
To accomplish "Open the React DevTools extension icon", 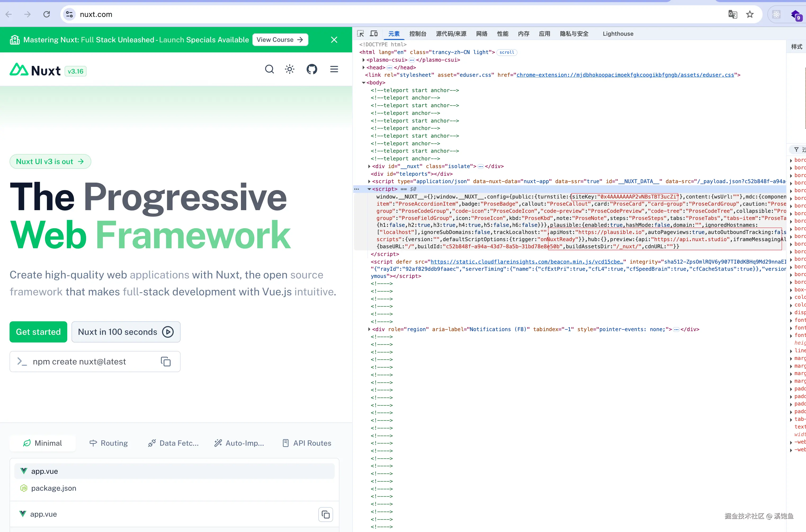I will point(776,14).
